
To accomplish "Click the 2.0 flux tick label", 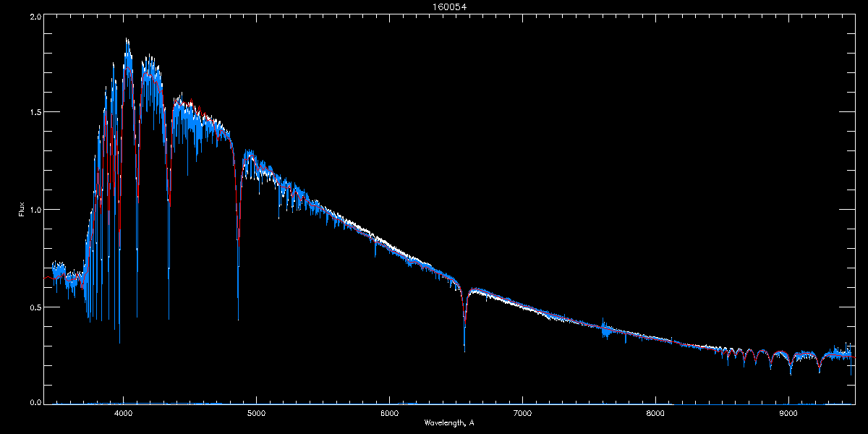I will pos(35,16).
